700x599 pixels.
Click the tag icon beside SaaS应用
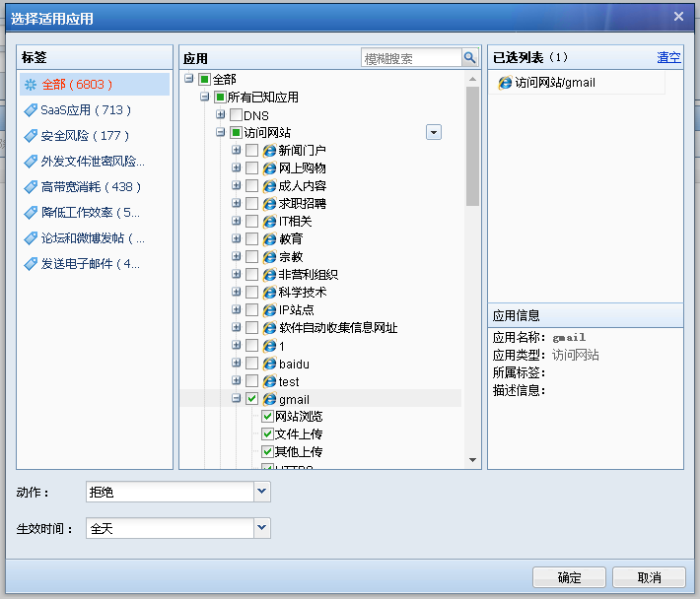pos(32,110)
